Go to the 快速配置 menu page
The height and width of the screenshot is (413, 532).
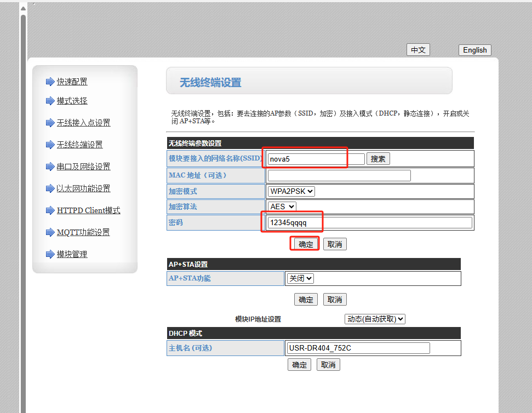pos(72,82)
